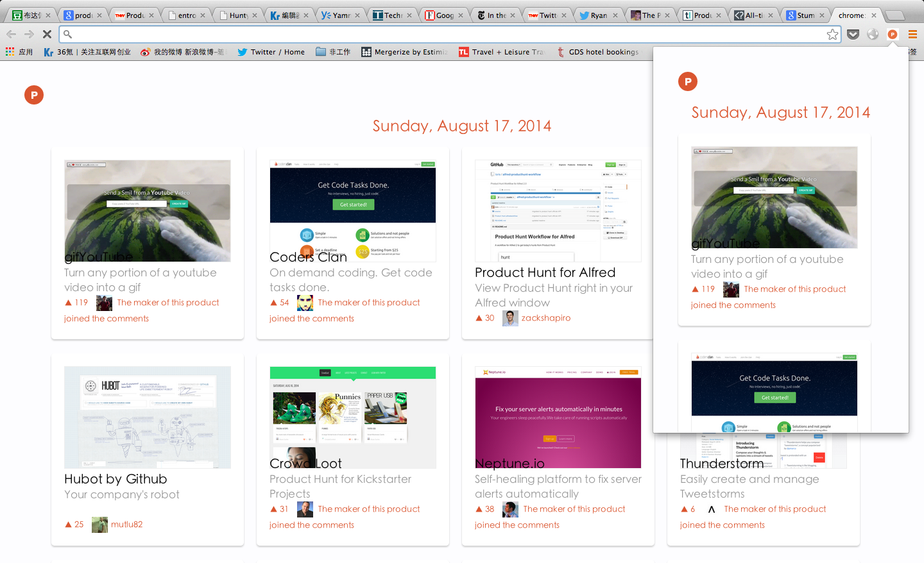Viewport: 924px width, 563px height.
Task: Open the Apps shortcut in bookmarks bar
Action: [19, 52]
